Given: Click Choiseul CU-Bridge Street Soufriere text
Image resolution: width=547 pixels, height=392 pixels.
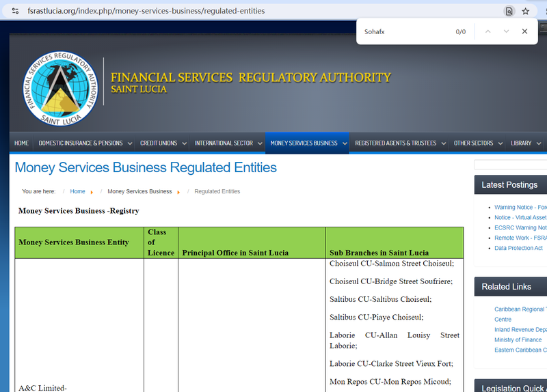Looking at the screenshot, I should pos(391,281).
